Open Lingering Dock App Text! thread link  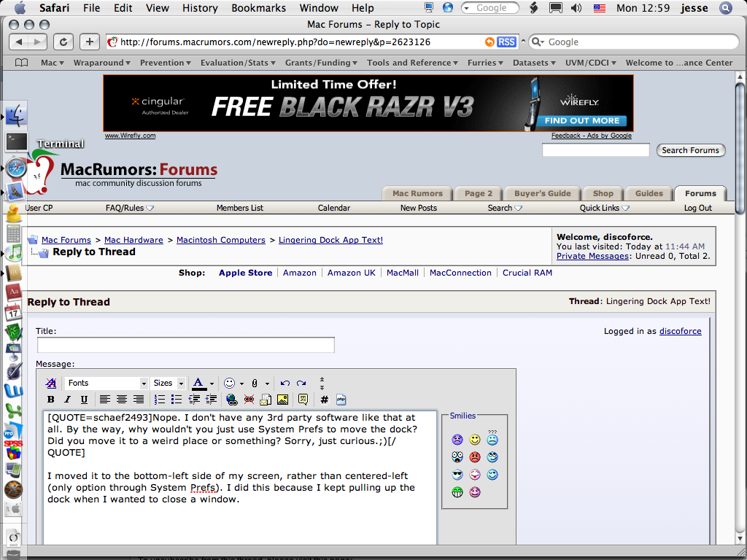click(x=330, y=240)
